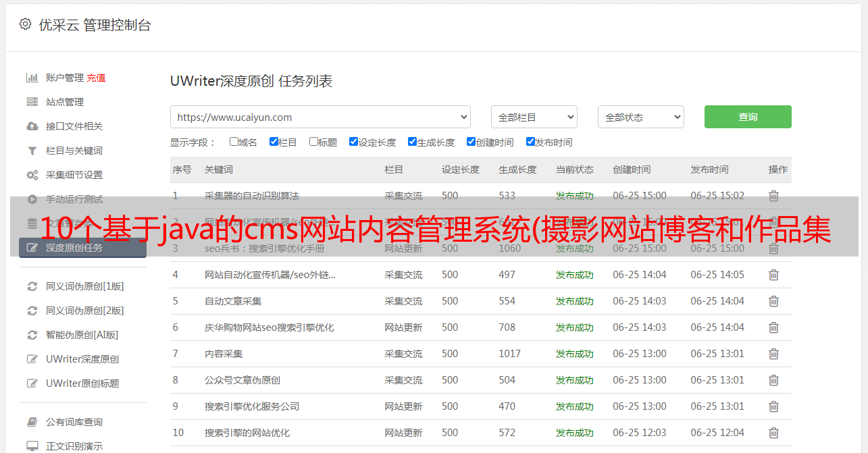
Task: Click the UWriter深度原创 任务列表 heading
Action: [x=251, y=81]
